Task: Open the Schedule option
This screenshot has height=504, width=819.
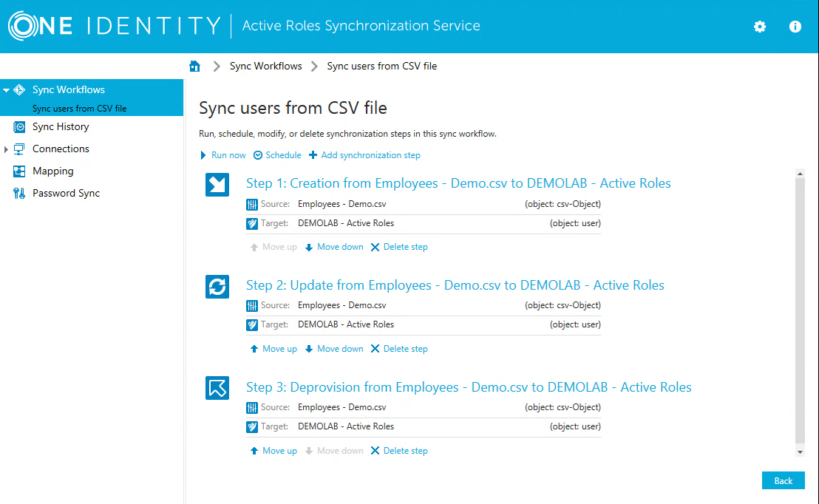Action: pyautogui.click(x=278, y=155)
